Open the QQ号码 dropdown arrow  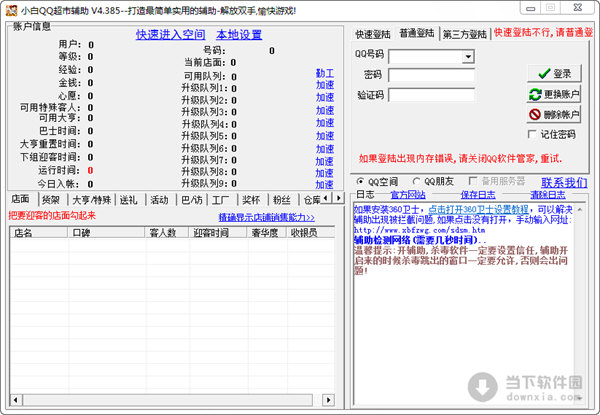(468, 57)
